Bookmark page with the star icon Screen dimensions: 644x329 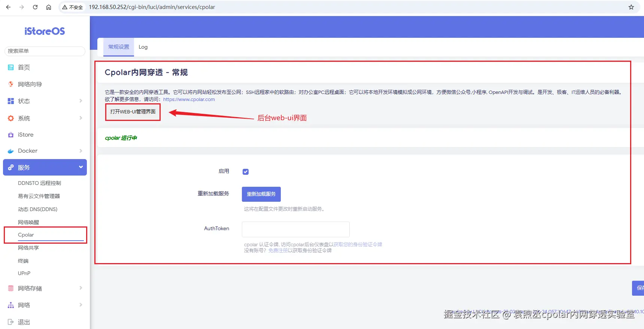(x=631, y=7)
